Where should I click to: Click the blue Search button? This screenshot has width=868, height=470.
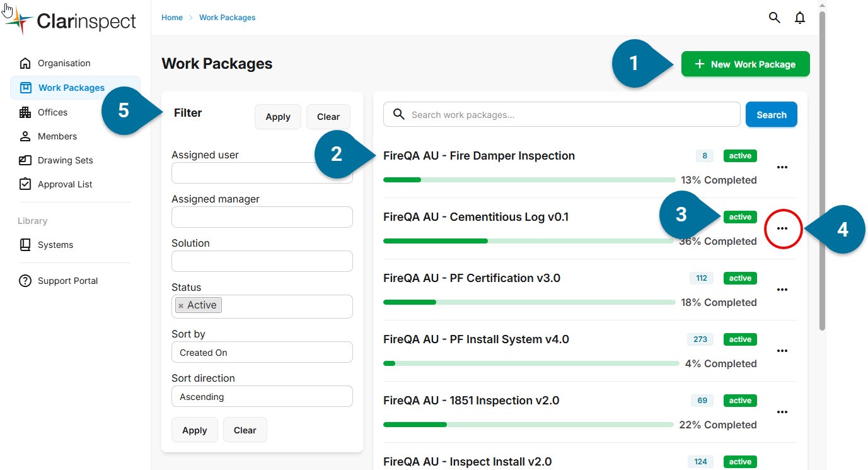click(772, 114)
